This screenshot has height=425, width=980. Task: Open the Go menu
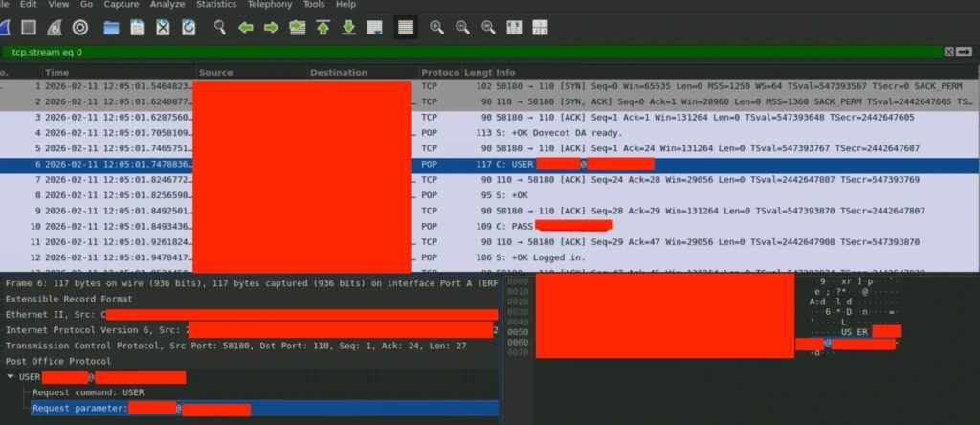tap(86, 5)
